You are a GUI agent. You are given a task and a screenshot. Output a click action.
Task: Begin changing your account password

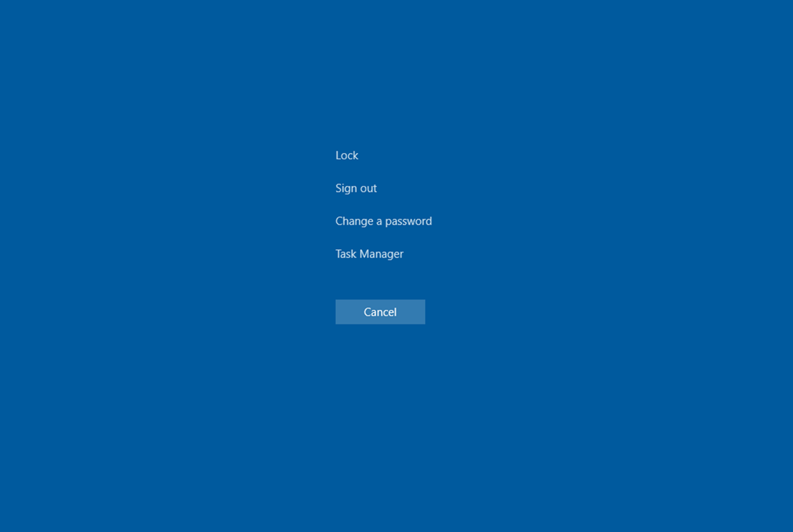[x=383, y=221]
